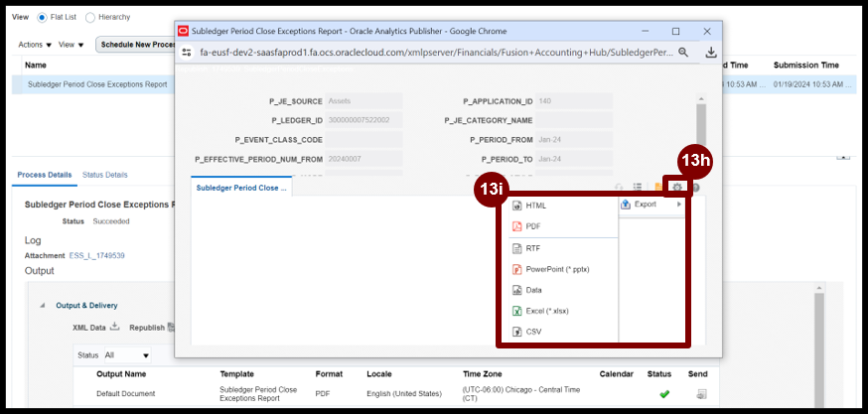Click the orange document icon in Publisher toolbar
This screenshot has width=868, height=414.
tap(658, 188)
